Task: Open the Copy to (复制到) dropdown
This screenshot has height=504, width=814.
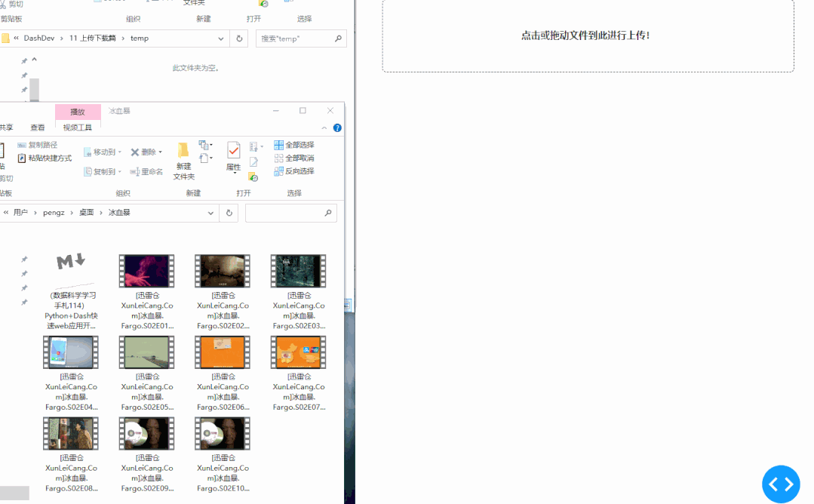Action: click(103, 171)
